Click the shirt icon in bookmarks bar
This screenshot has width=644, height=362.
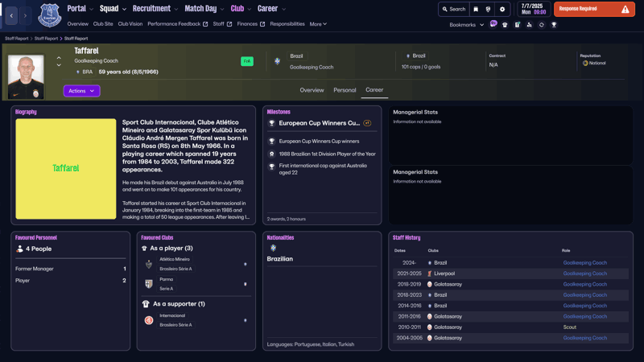point(505,25)
